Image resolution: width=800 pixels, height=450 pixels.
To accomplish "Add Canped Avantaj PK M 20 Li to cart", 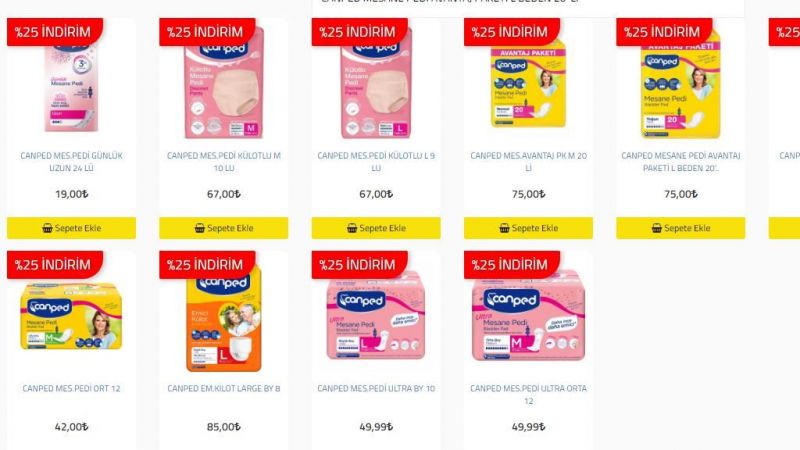I will point(528,228).
